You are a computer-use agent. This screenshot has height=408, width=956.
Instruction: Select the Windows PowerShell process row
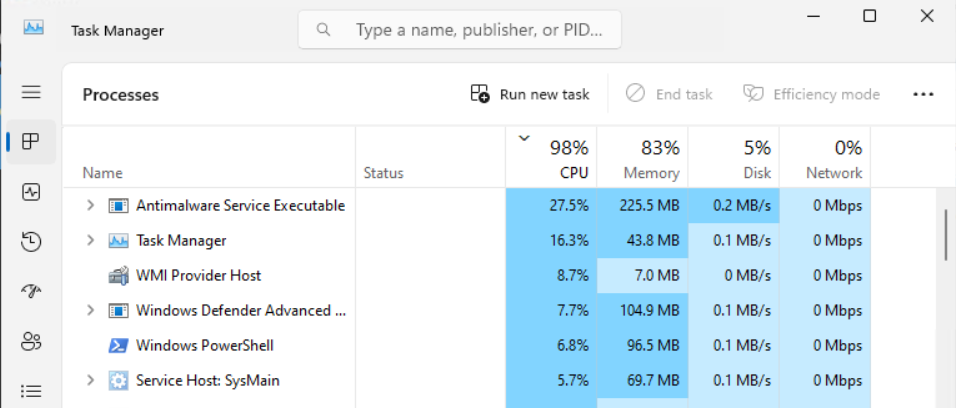(x=205, y=346)
